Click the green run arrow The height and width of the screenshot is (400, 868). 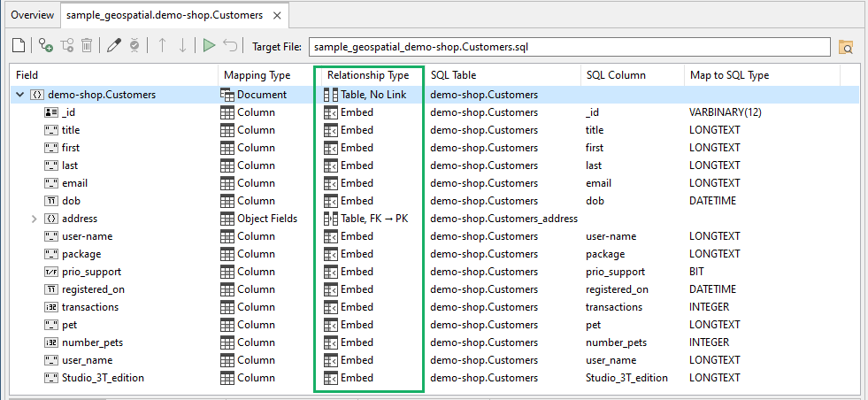coord(209,46)
